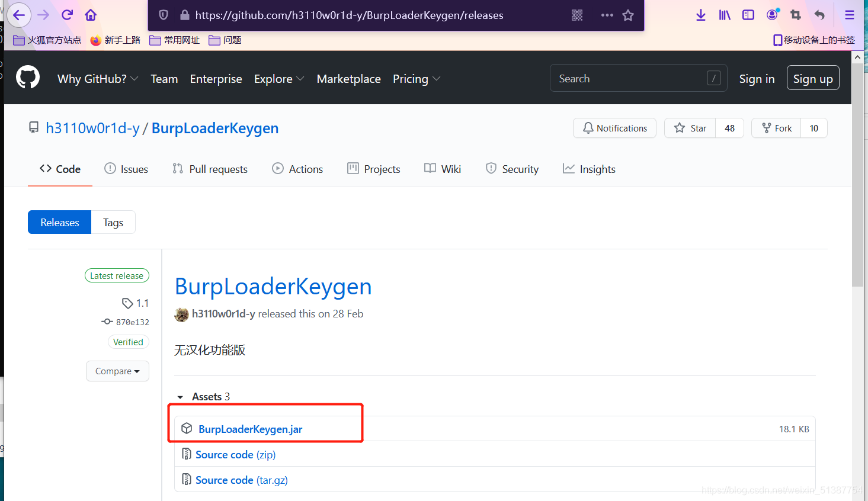
Task: Click the Notifications button
Action: pyautogui.click(x=614, y=128)
